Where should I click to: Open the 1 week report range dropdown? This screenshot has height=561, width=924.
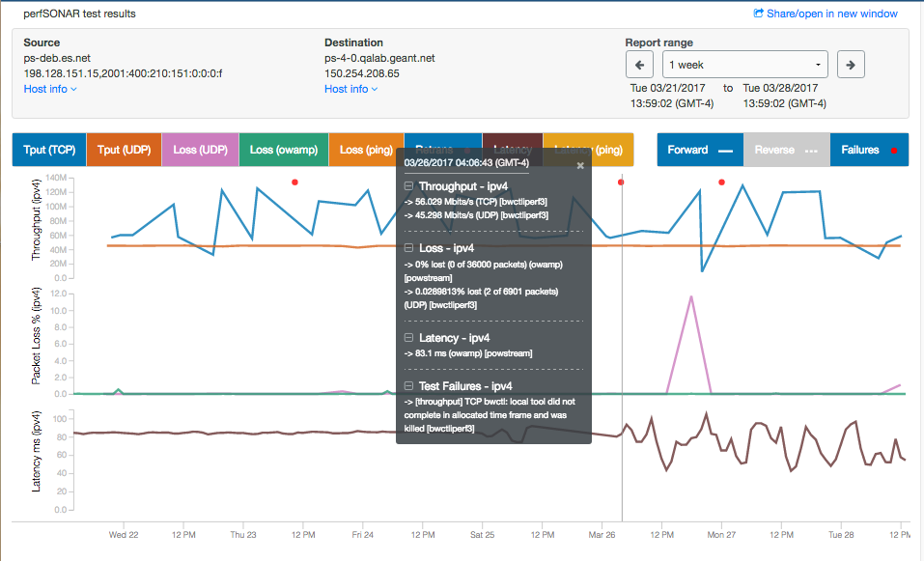click(744, 65)
